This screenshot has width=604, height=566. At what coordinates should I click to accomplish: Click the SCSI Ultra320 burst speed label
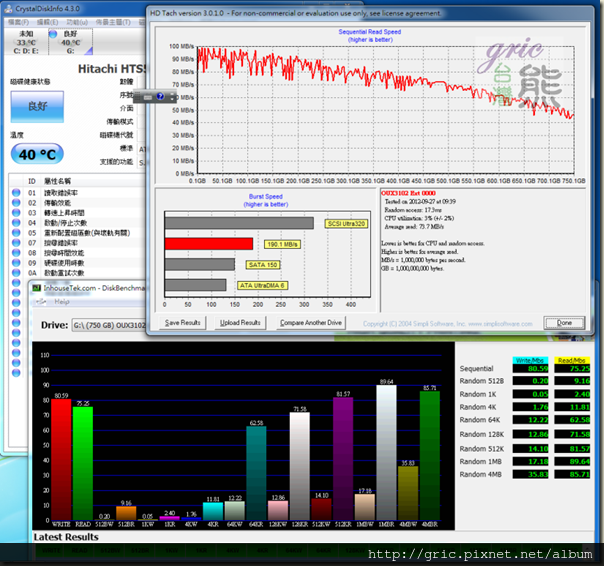pos(346,223)
